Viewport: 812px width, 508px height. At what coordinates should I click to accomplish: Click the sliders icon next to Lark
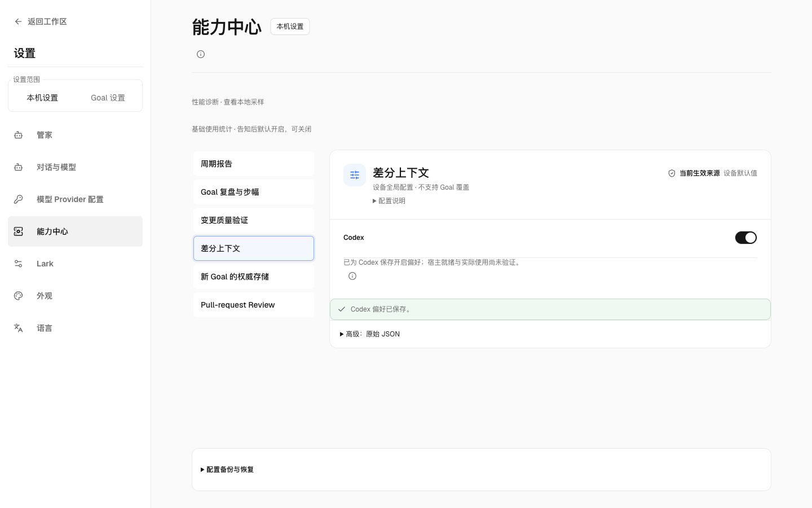[x=19, y=264]
